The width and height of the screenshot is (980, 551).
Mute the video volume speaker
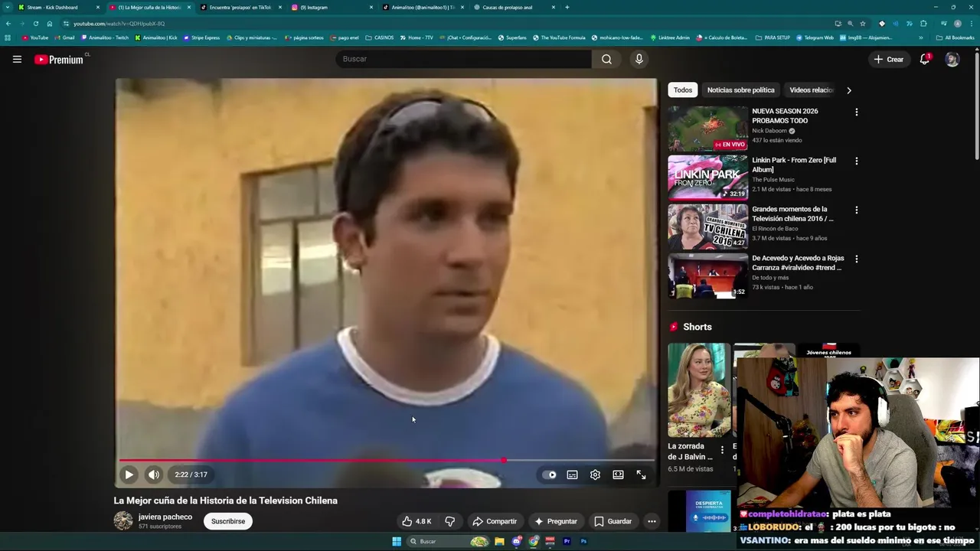(154, 474)
